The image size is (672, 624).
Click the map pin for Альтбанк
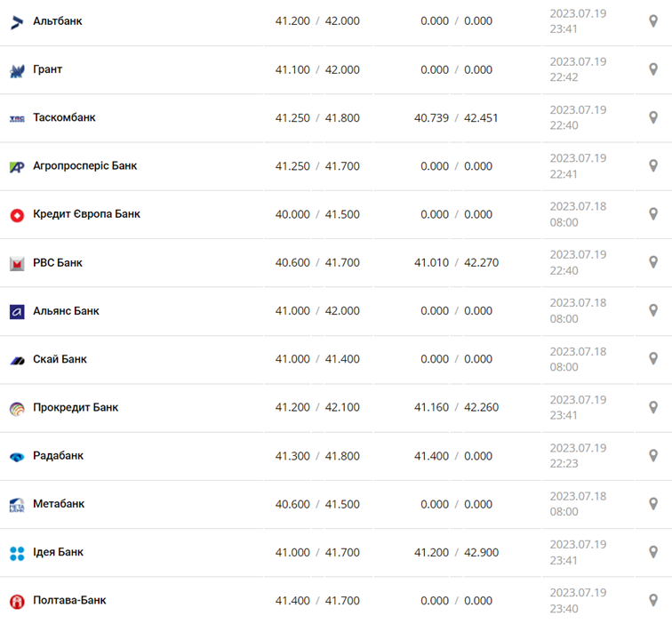point(653,21)
